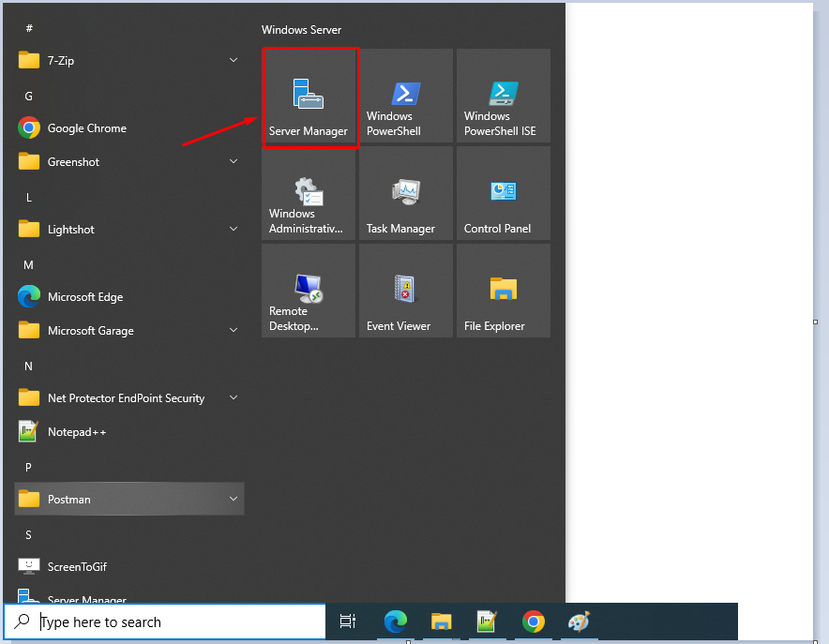Open the Remote Desktop Connection tile
829x644 pixels.
click(x=309, y=292)
